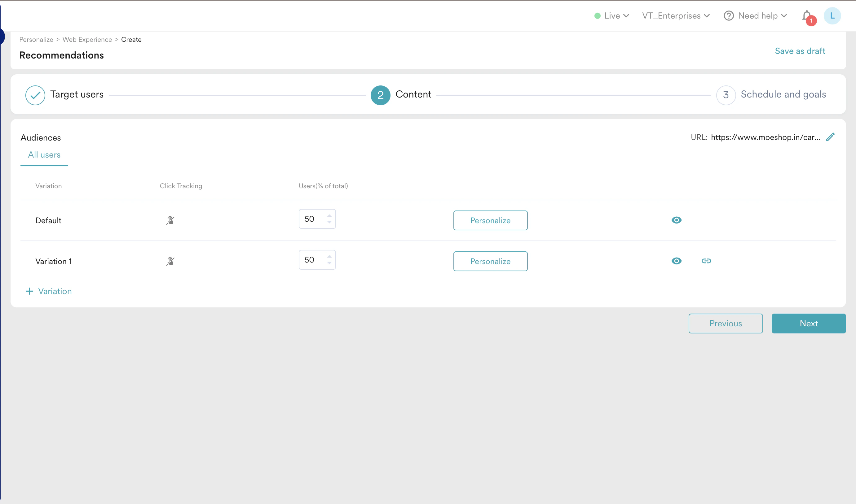Click the click-tracking icon for Variation 1

pos(170,261)
